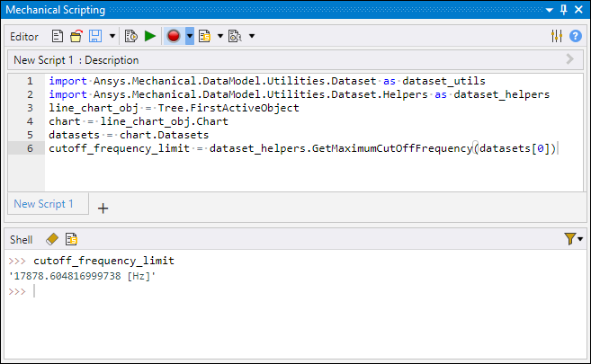Open the shell filter funnel dropdown
The image size is (591, 364).
[574, 239]
